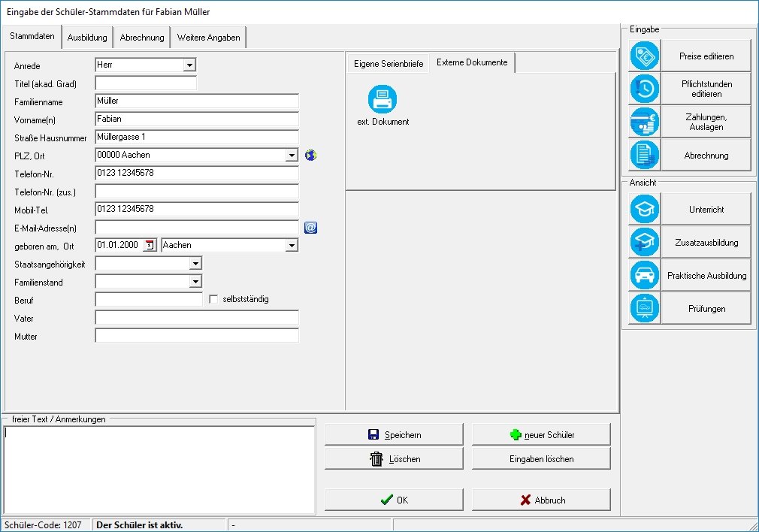759x532 pixels.
Task: Click the Preise editieren price-tag icon
Action: [644, 56]
